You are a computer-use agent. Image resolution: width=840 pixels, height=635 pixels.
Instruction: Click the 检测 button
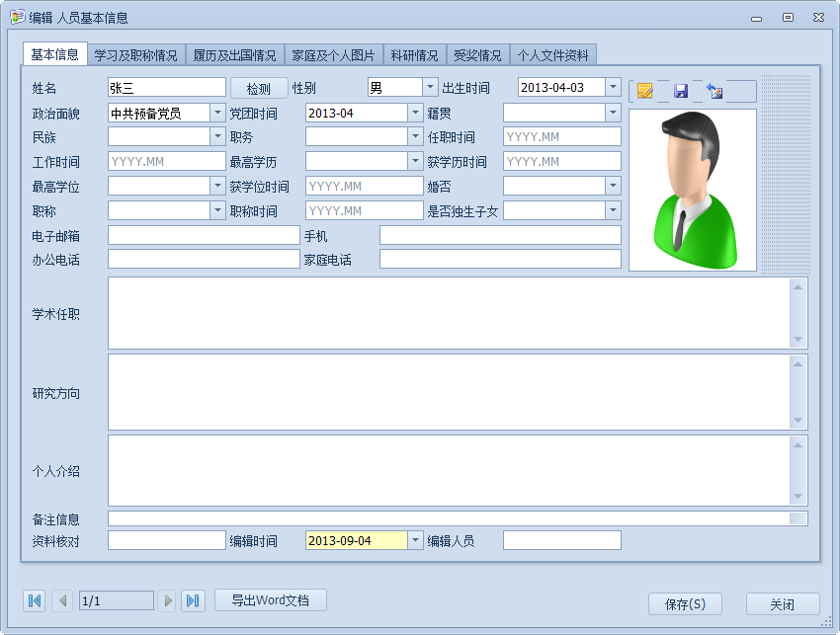coord(259,88)
